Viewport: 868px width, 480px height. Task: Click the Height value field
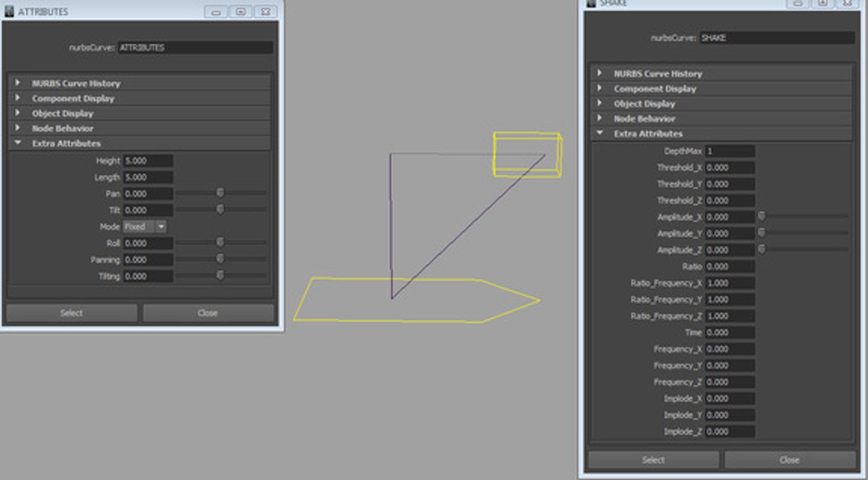[x=148, y=160]
